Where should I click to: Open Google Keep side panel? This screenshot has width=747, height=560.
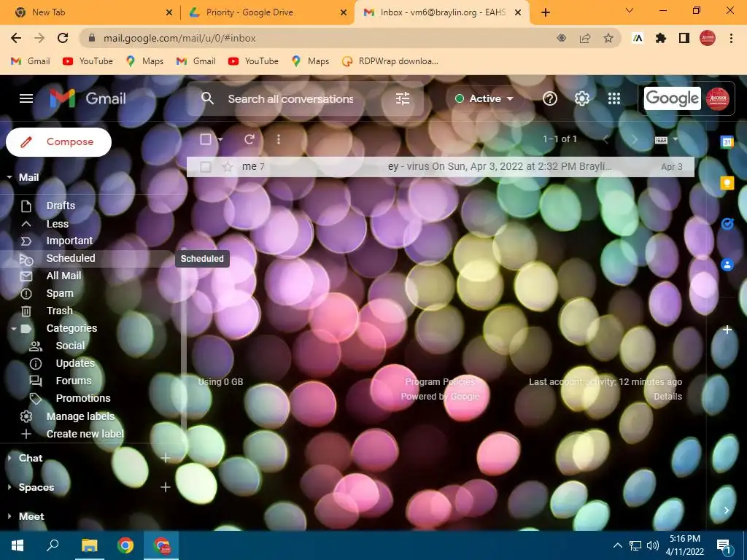pyautogui.click(x=727, y=183)
